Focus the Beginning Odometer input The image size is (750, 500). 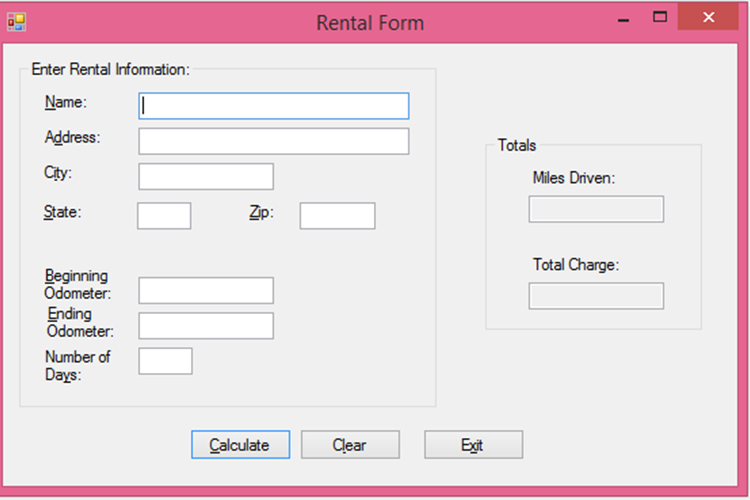[206, 290]
